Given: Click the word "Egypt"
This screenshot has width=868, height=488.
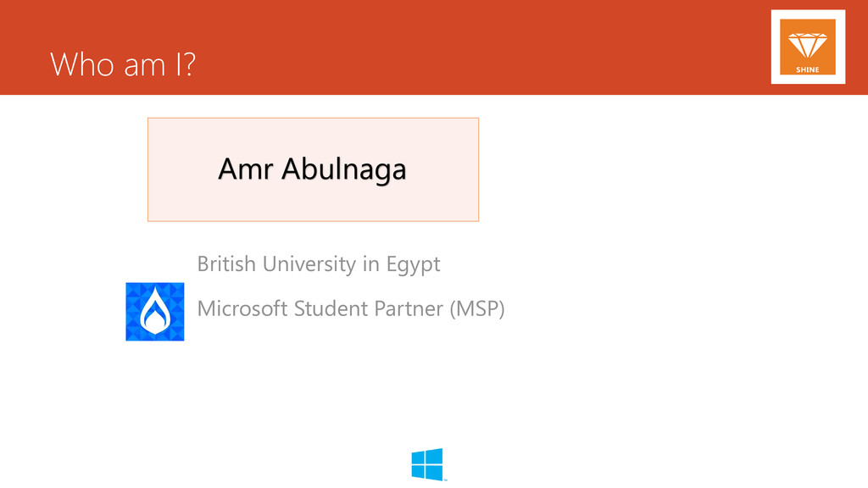Looking at the screenshot, I should (x=413, y=265).
